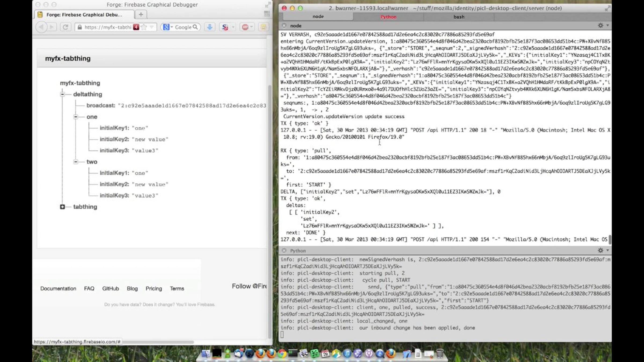This screenshot has width=644, height=362.
Task: Go forward in the Firefox browser
Action: pyautogui.click(x=52, y=27)
